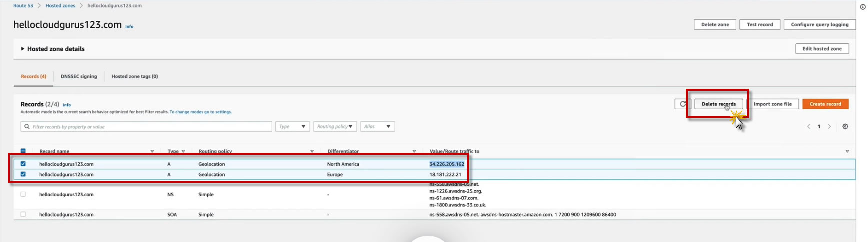
Task: Go to the previous records page arrow
Action: 809,127
